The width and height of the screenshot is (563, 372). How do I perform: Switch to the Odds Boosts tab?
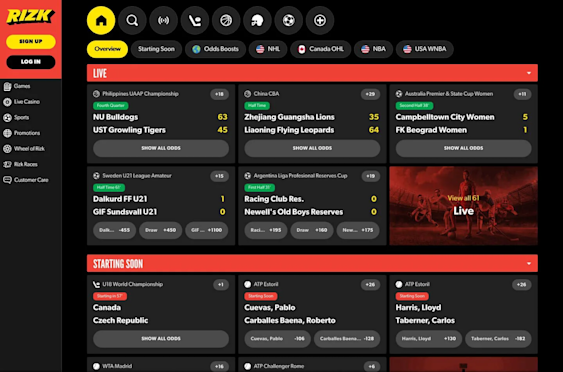(215, 49)
